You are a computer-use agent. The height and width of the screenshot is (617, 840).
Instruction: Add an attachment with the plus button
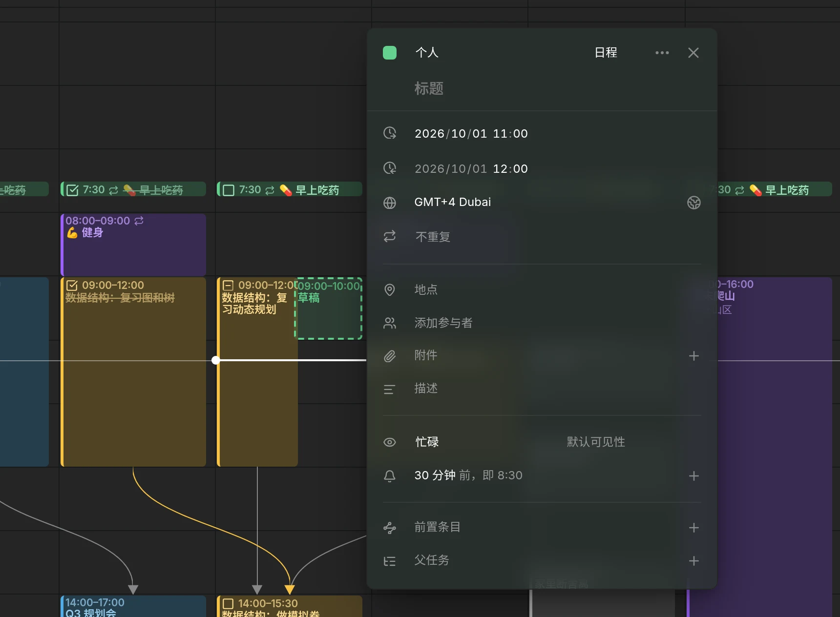694,356
